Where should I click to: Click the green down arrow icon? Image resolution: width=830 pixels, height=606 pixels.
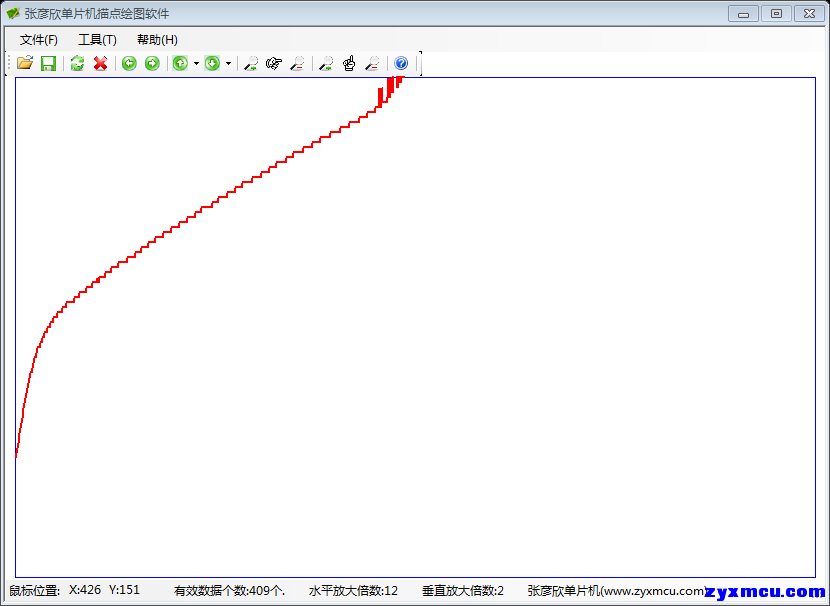pos(212,64)
